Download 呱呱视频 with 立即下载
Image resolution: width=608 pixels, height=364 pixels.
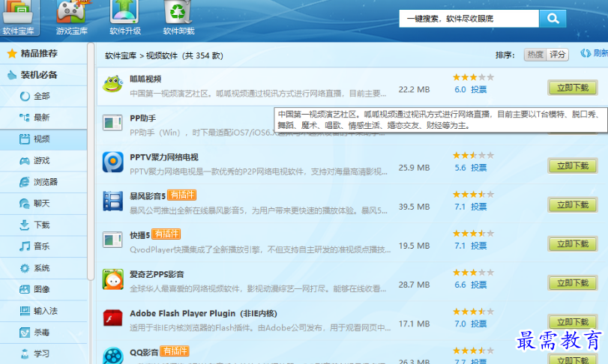coord(573,88)
